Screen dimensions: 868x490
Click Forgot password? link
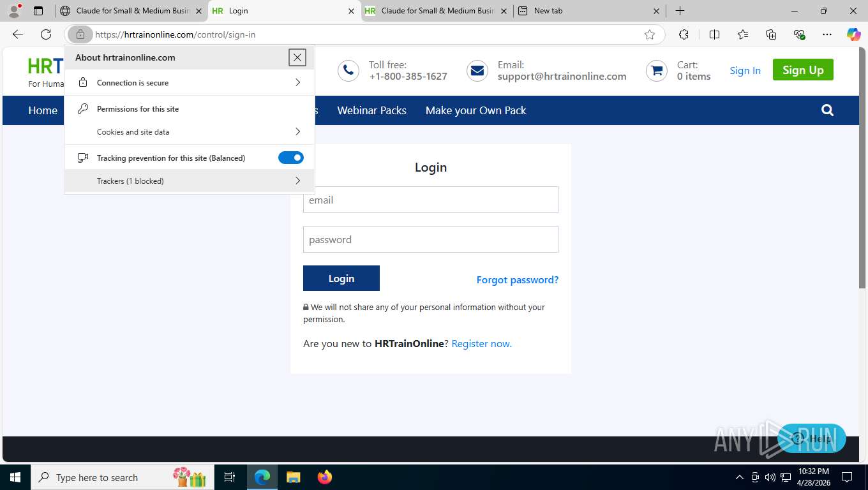(x=518, y=279)
